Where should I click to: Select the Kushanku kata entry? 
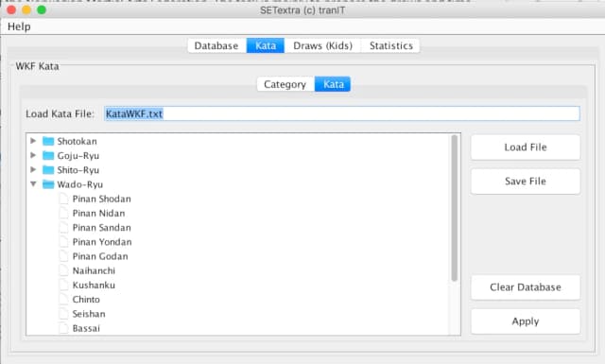coord(94,285)
